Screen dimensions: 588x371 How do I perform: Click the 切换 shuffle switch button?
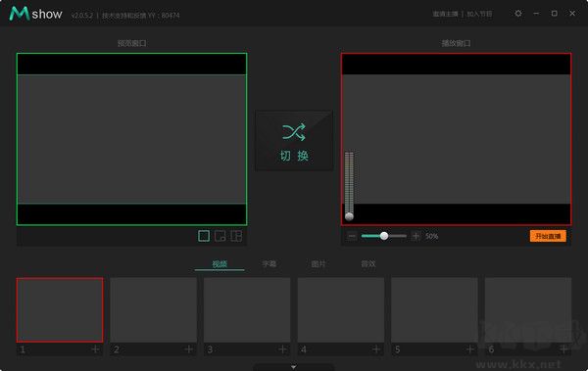click(x=294, y=141)
